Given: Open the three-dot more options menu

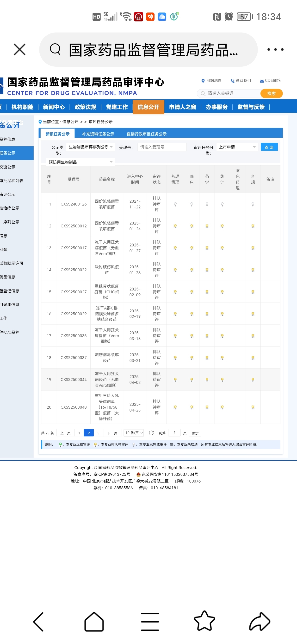Looking at the screenshot, I should click(275, 50).
